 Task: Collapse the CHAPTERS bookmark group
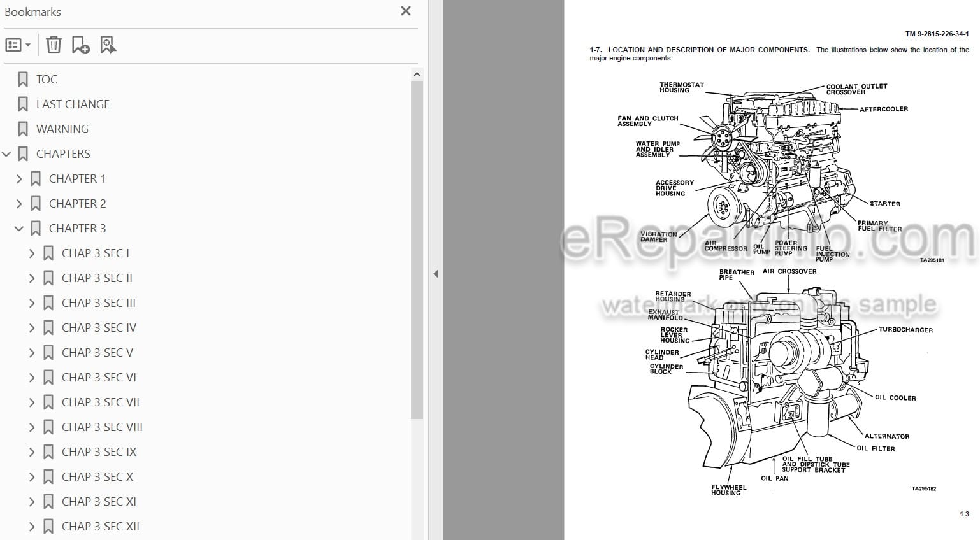[x=6, y=154]
